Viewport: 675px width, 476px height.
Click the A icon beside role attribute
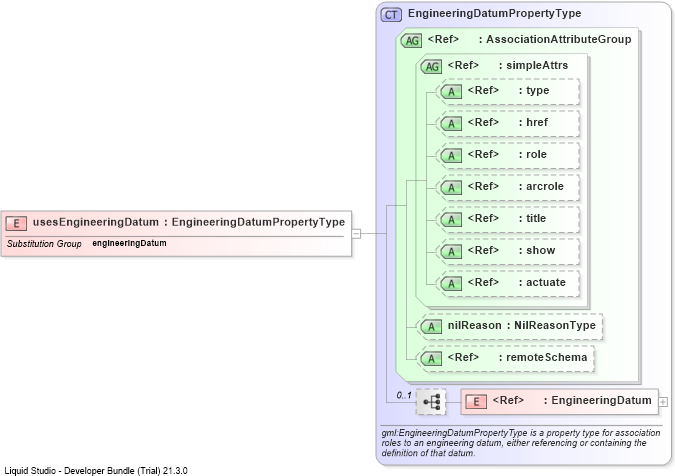(451, 155)
